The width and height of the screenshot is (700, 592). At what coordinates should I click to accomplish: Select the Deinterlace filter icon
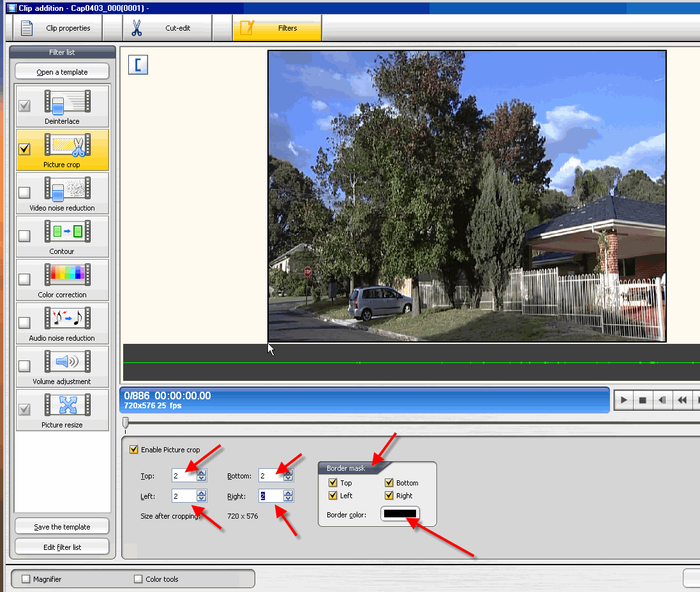67,102
